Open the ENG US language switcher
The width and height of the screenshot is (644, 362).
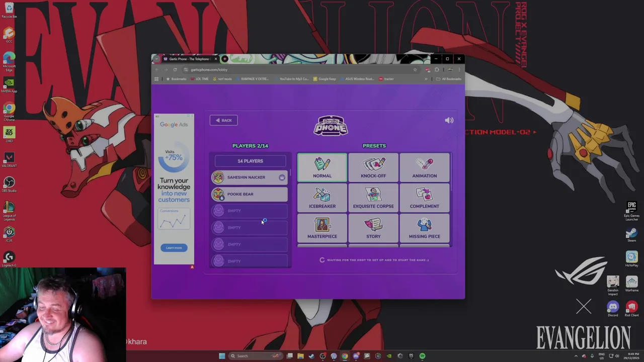coord(601,356)
